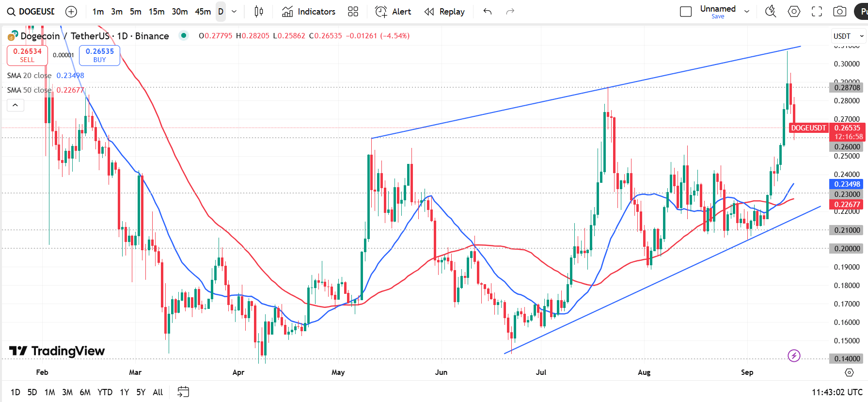Click the candlestick chart type icon
Viewport: 868px width, 402px height.
coord(259,12)
